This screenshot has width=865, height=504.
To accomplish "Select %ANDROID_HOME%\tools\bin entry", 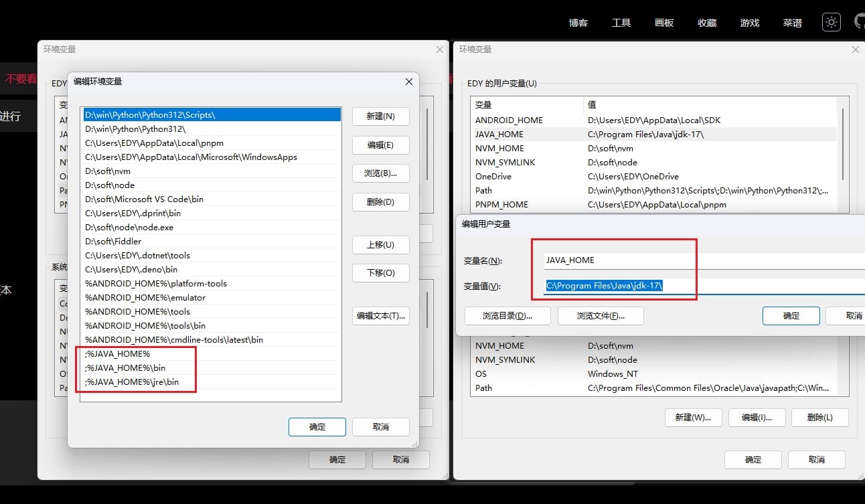I will click(x=211, y=325).
